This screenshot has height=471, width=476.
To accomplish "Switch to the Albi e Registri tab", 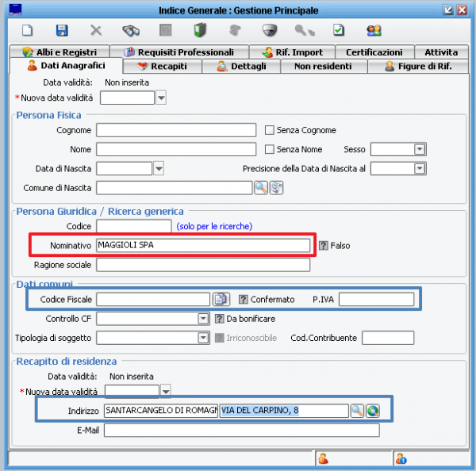I will [x=59, y=52].
